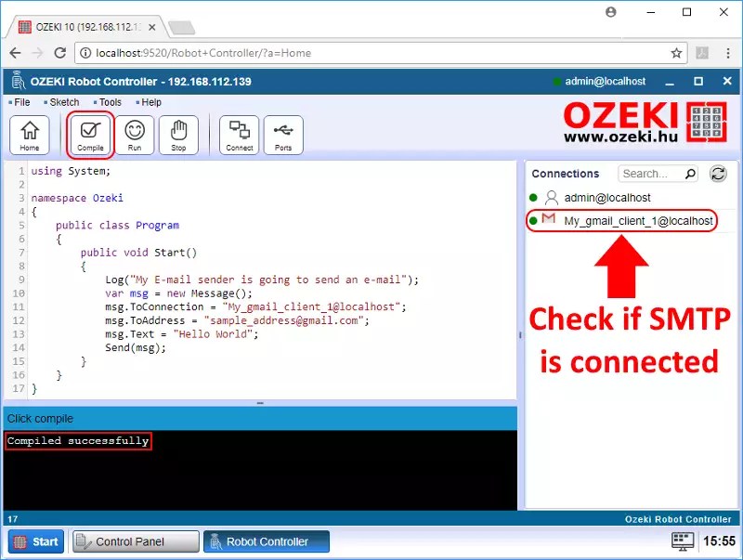This screenshot has height=560, width=743.
Task: Click the browser extension icon beside the star
Action: click(x=702, y=53)
